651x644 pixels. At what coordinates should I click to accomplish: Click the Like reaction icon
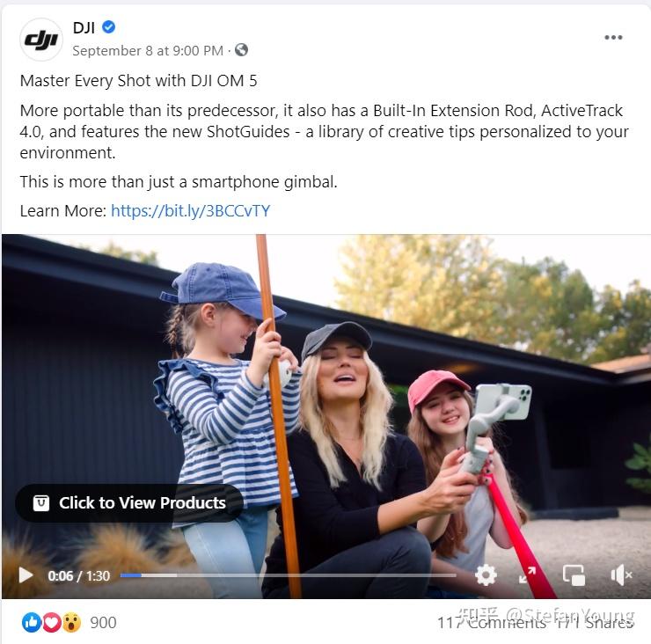pos(32,622)
